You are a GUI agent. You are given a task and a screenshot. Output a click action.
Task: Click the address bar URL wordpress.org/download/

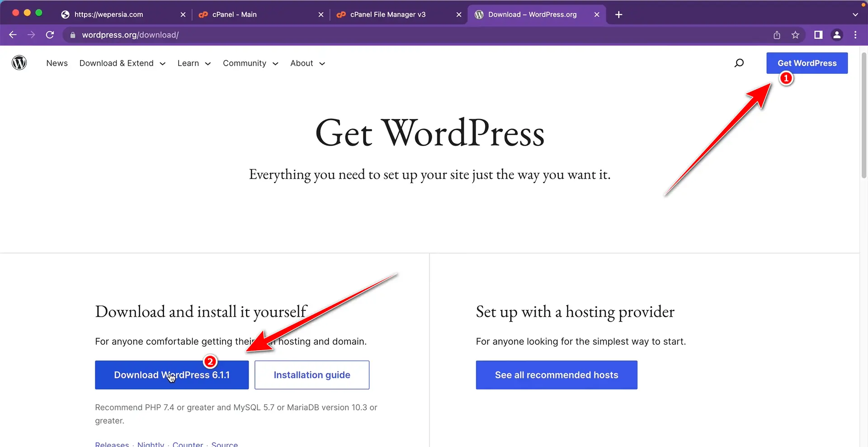tap(130, 35)
